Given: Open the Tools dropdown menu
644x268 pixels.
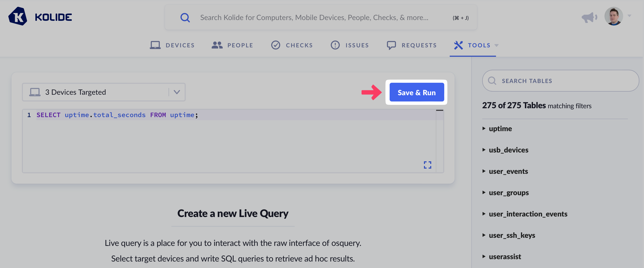Looking at the screenshot, I should click(476, 45).
